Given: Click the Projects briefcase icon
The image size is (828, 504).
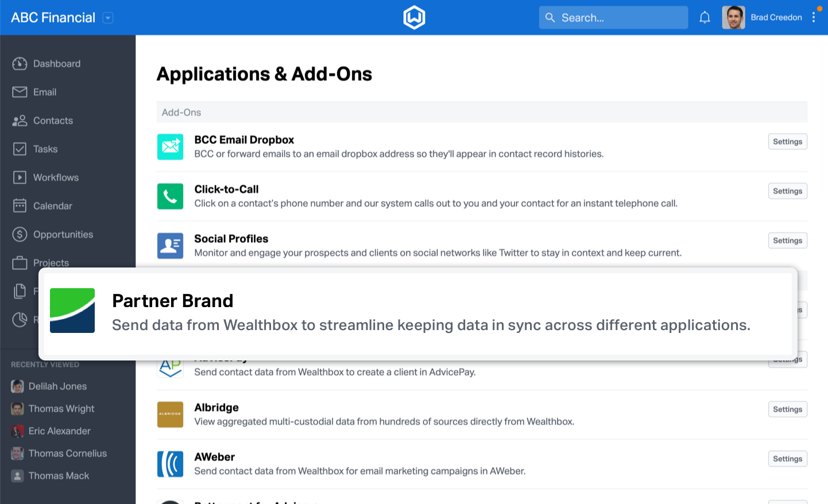Looking at the screenshot, I should pyautogui.click(x=20, y=263).
